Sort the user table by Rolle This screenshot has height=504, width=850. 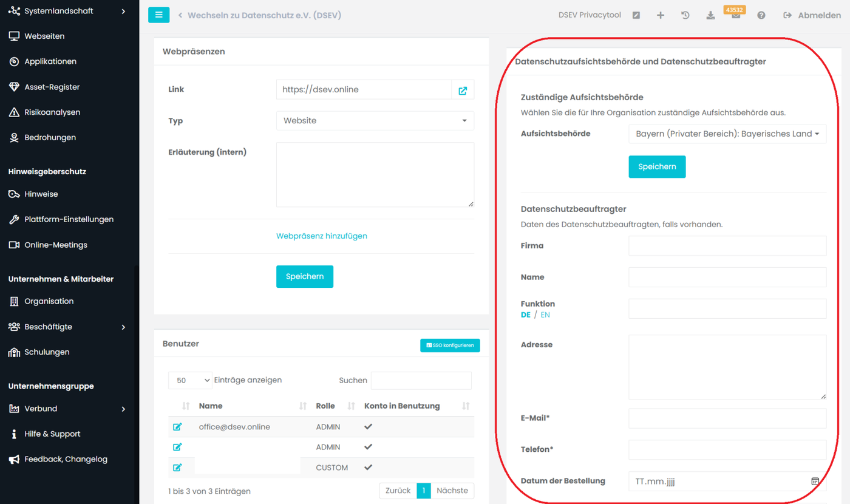tap(350, 406)
